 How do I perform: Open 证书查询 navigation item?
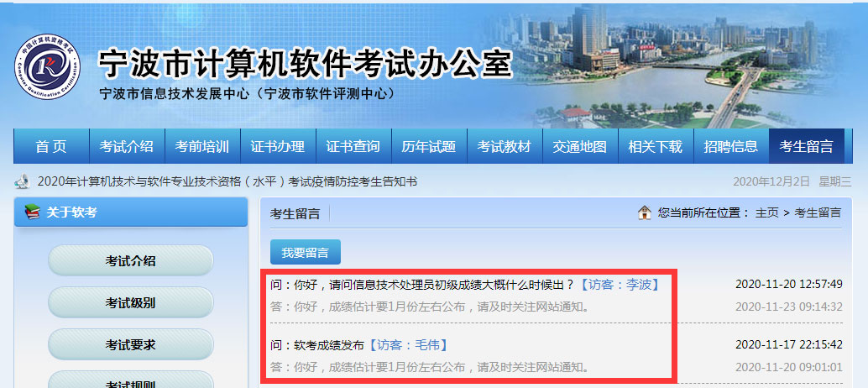coord(353,146)
